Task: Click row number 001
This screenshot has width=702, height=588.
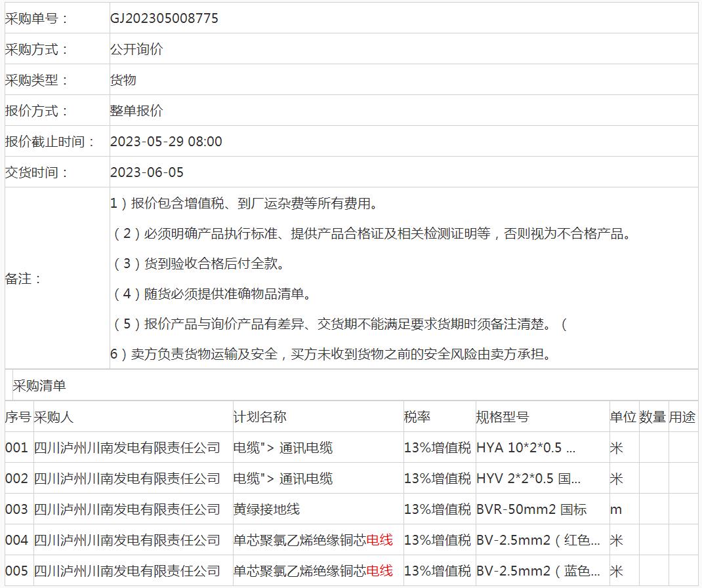Action: point(16,448)
